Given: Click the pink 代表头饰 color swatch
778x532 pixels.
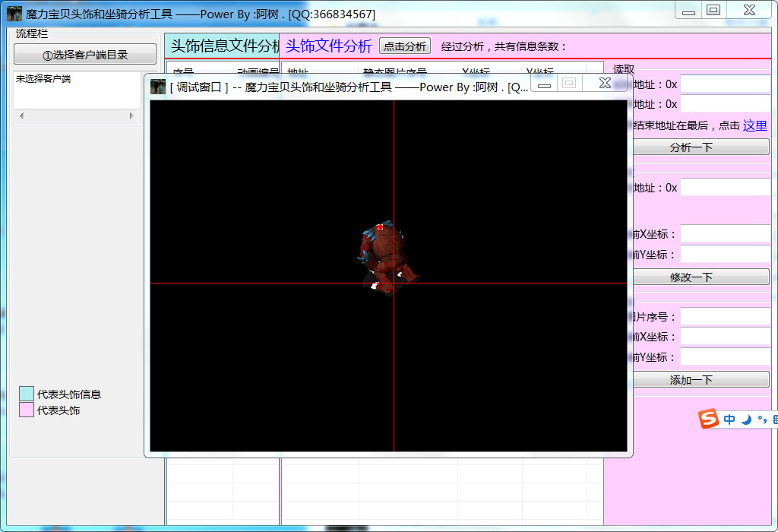Looking at the screenshot, I should (x=27, y=410).
